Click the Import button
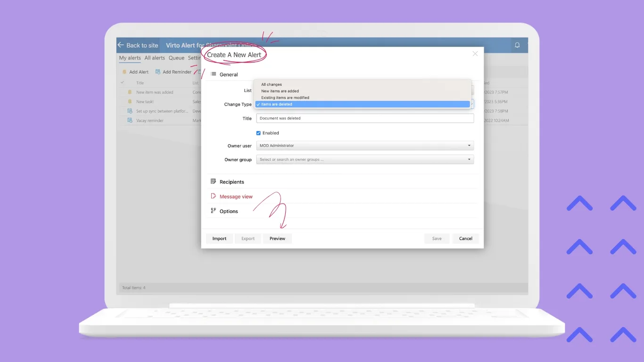 pos(219,239)
